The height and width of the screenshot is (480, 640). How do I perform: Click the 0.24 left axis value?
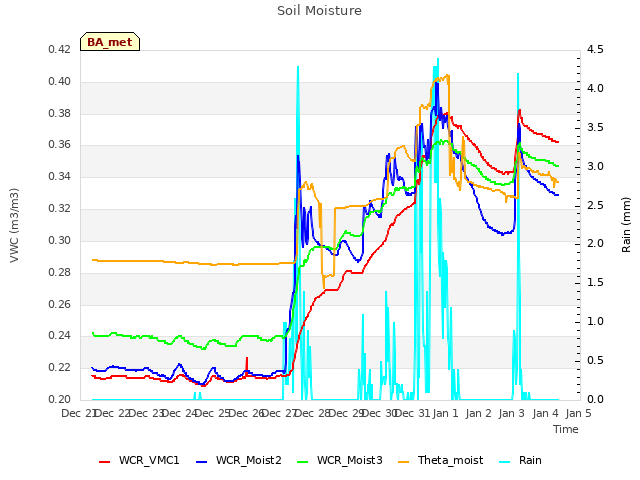point(60,336)
